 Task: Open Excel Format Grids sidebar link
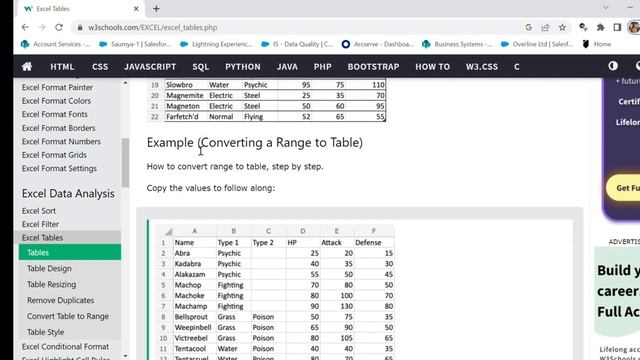[54, 155]
